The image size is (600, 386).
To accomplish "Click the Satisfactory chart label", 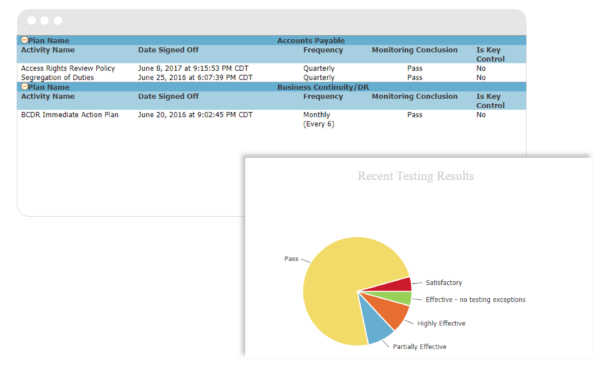I will 443,283.
